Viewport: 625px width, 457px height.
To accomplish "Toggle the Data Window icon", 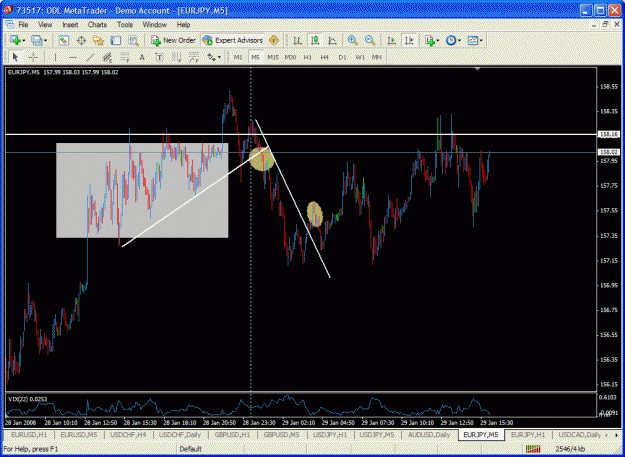I will click(81, 40).
